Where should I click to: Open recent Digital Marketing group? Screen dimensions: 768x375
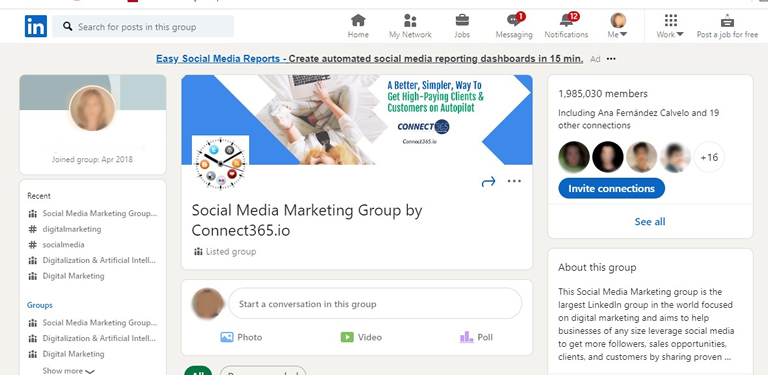66,276
